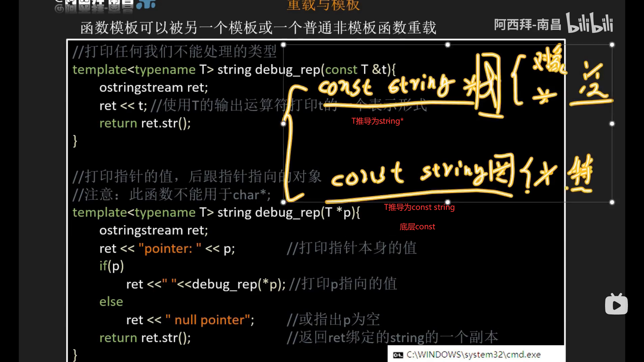Select the red 'T推导为string*' annotation

tap(377, 121)
